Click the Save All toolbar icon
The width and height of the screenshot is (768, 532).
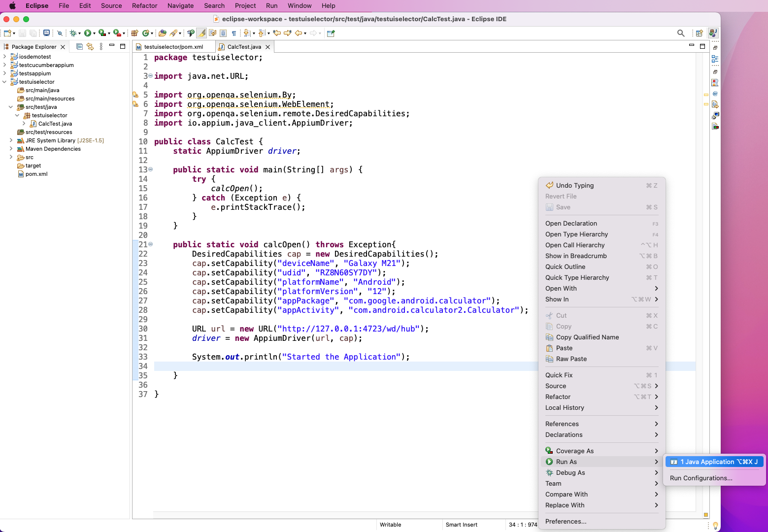(x=33, y=33)
